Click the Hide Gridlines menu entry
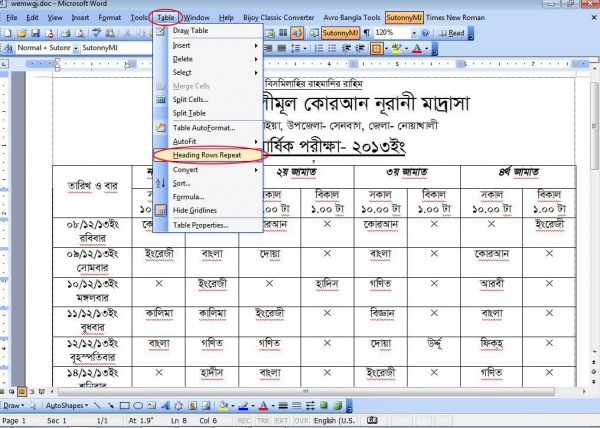 click(210, 210)
